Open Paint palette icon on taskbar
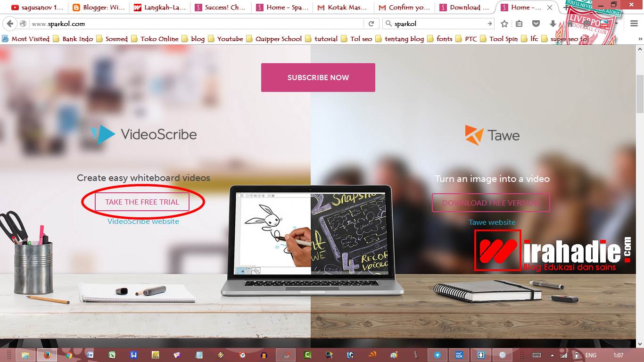The width and height of the screenshot is (644, 362). 394,355
